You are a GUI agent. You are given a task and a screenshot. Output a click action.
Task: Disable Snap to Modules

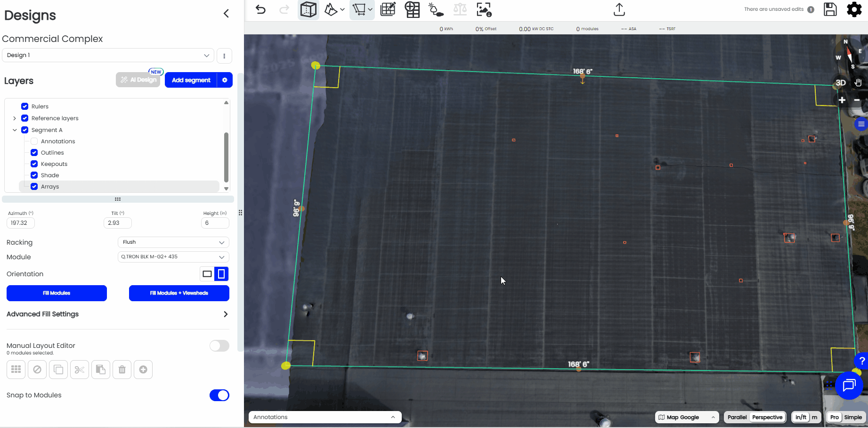[219, 395]
